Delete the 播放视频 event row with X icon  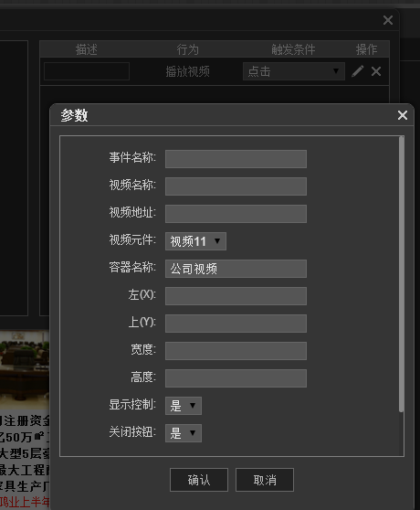pos(376,71)
